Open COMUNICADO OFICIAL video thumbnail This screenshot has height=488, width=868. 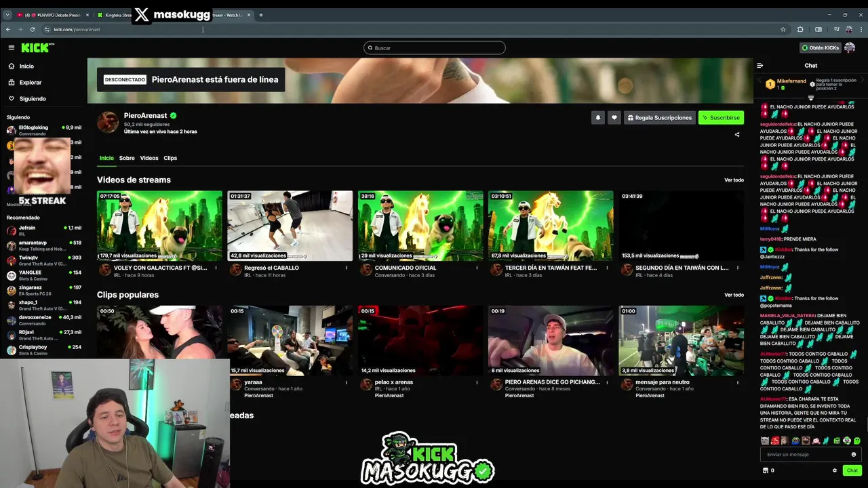click(420, 226)
